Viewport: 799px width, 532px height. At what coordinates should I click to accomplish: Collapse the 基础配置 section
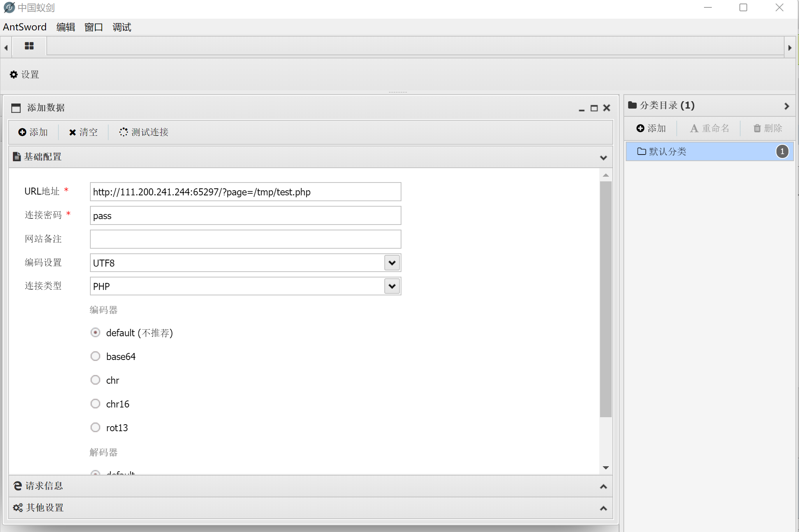[x=604, y=157]
